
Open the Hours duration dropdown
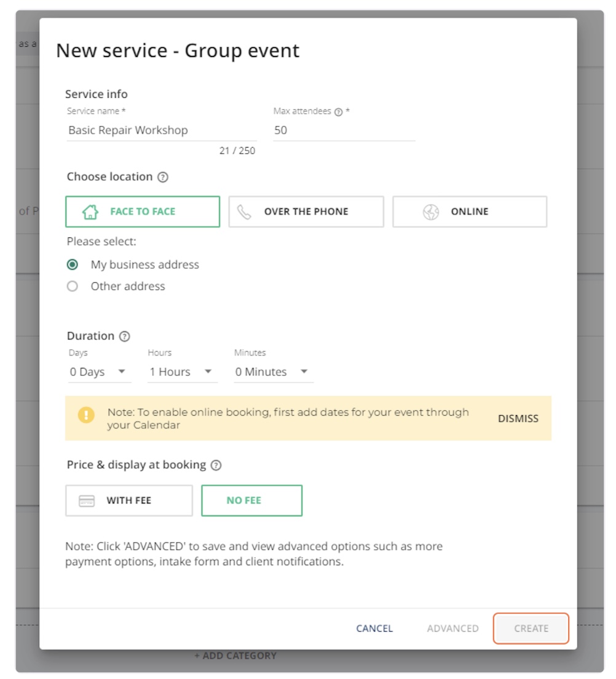click(182, 372)
